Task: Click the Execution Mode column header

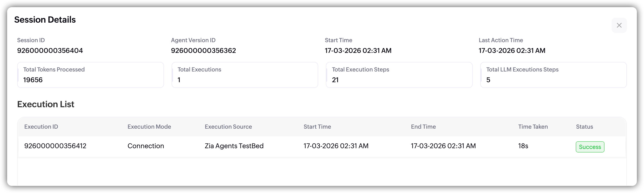Action: [x=149, y=127]
